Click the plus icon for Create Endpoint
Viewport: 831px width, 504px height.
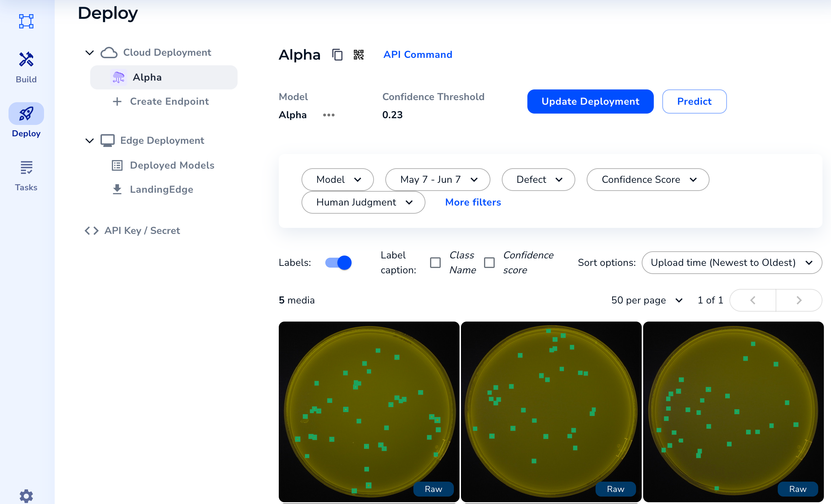click(117, 102)
